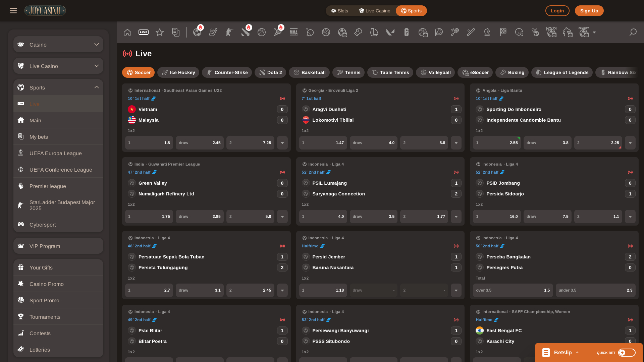Select the basketball icon in toolbar
The width and height of the screenshot is (644, 362).
[x=262, y=32]
